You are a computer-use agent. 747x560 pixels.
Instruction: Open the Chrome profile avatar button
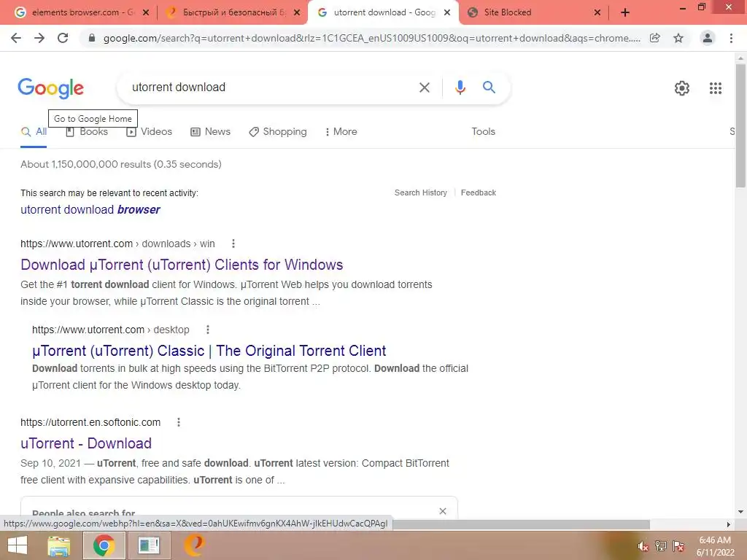708,38
